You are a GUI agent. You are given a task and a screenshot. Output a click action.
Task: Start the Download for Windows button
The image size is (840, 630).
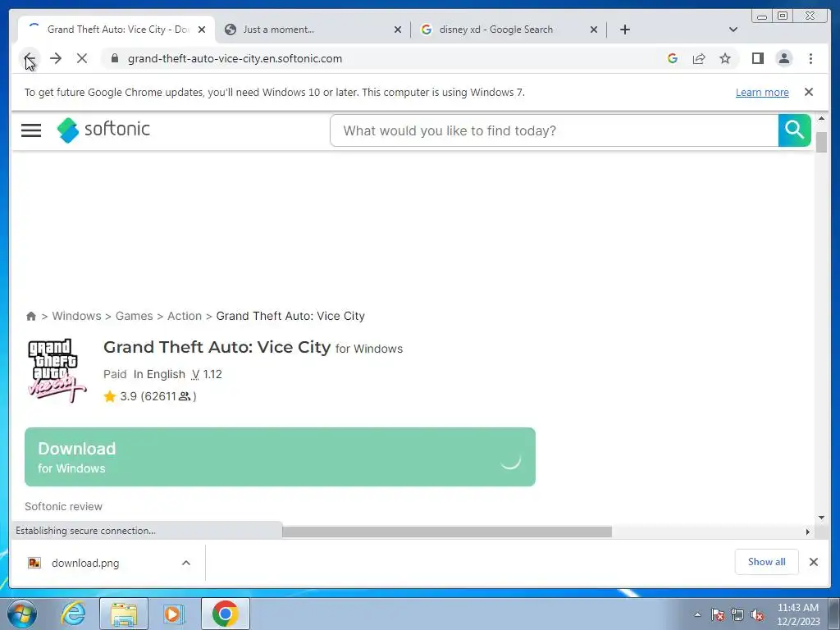click(280, 457)
